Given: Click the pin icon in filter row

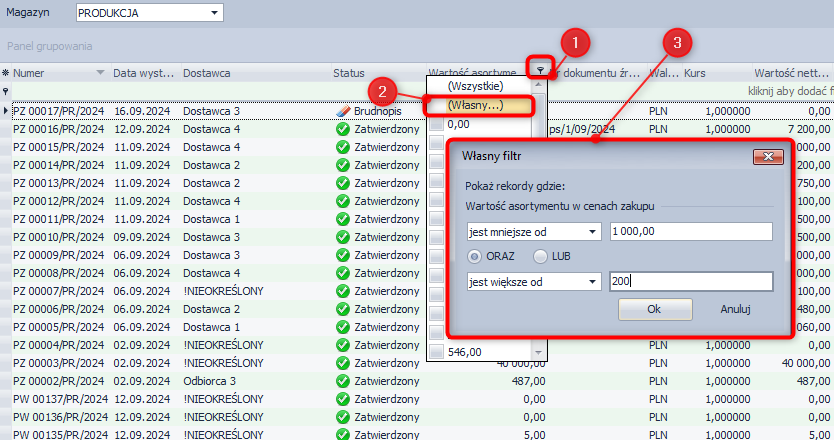Looking at the screenshot, I should pos(6,91).
